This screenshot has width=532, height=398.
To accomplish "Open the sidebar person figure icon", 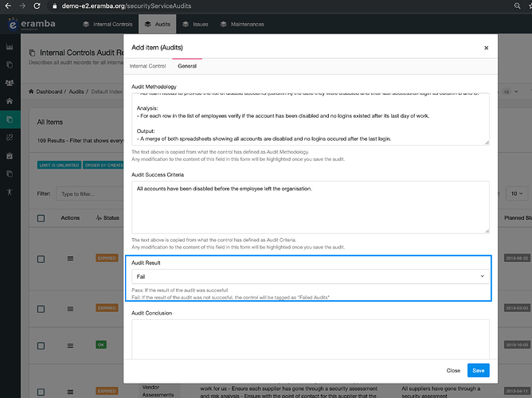I will pos(10,192).
